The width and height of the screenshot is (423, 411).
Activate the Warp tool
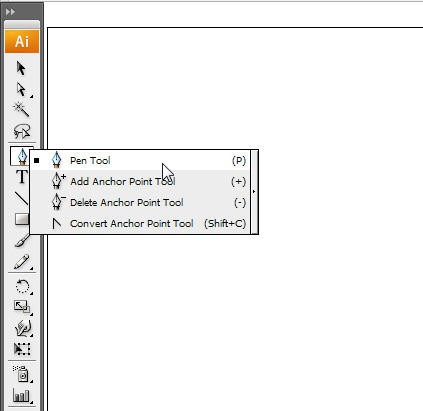click(23, 328)
